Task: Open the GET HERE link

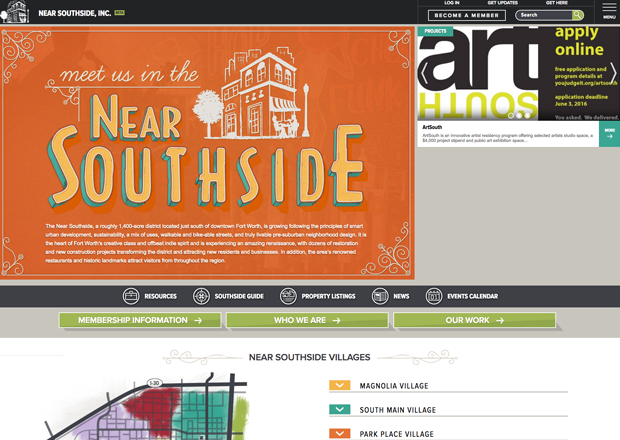Action: click(x=557, y=3)
